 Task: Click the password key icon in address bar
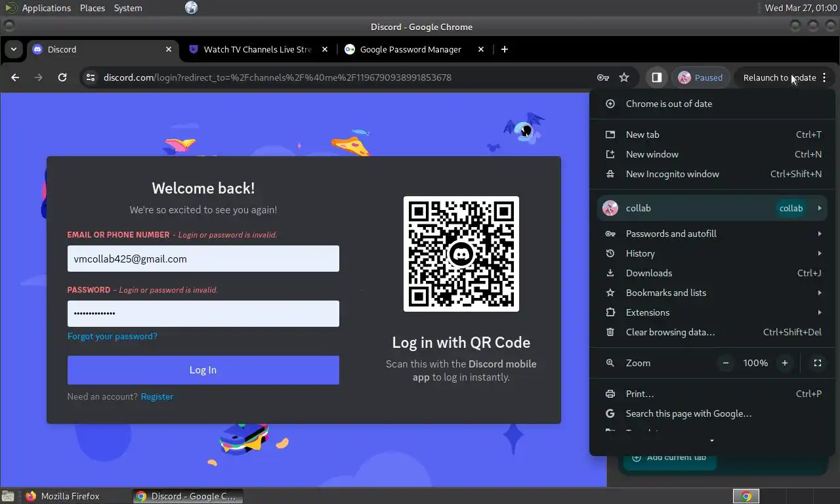click(x=603, y=77)
